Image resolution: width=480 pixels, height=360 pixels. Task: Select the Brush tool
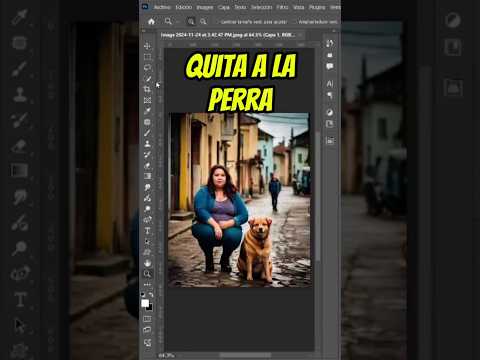coord(147,133)
